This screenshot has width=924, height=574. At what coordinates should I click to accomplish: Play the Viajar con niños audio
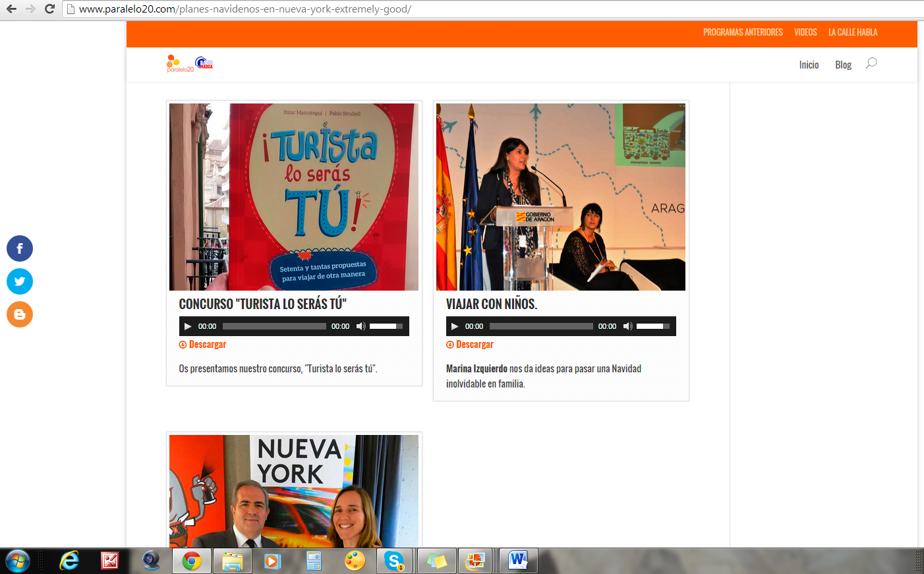pos(455,326)
